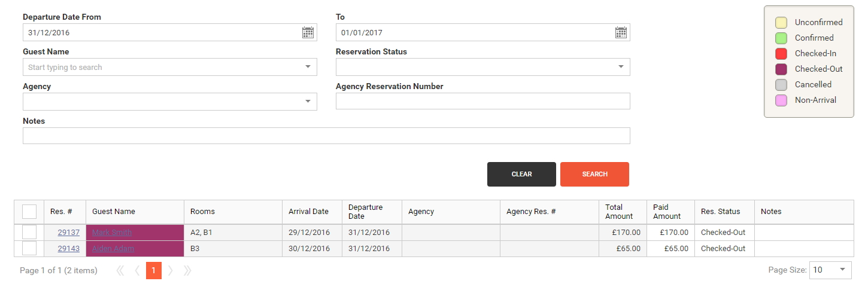This screenshot has width=868, height=284.
Task: Open the Departure Date From calendar picker
Action: tap(308, 32)
